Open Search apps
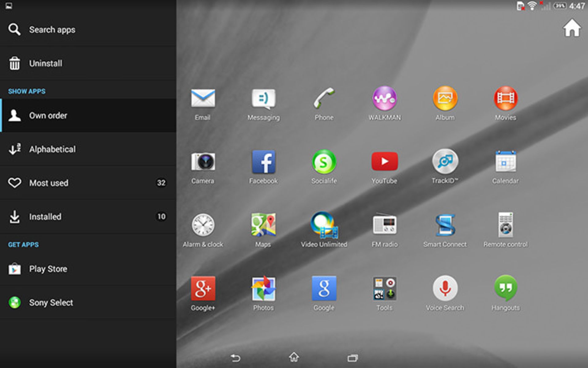This screenshot has width=588, height=368. (52, 30)
